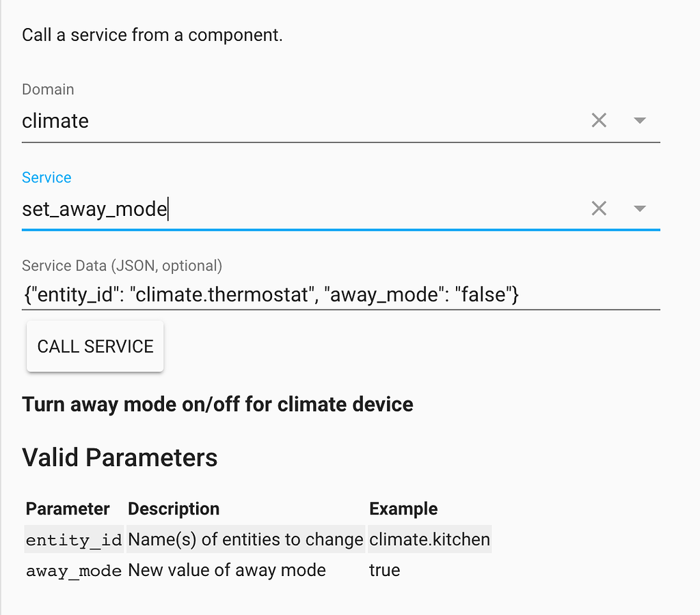700x615 pixels.
Task: Click the 'Domain' field label
Action: [x=48, y=90]
